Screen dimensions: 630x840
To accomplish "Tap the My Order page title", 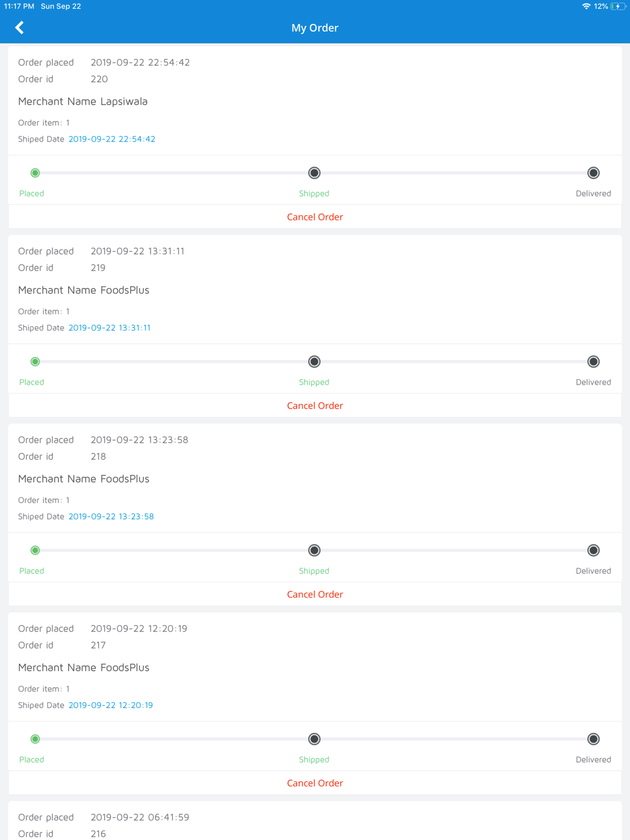I will pos(315,28).
